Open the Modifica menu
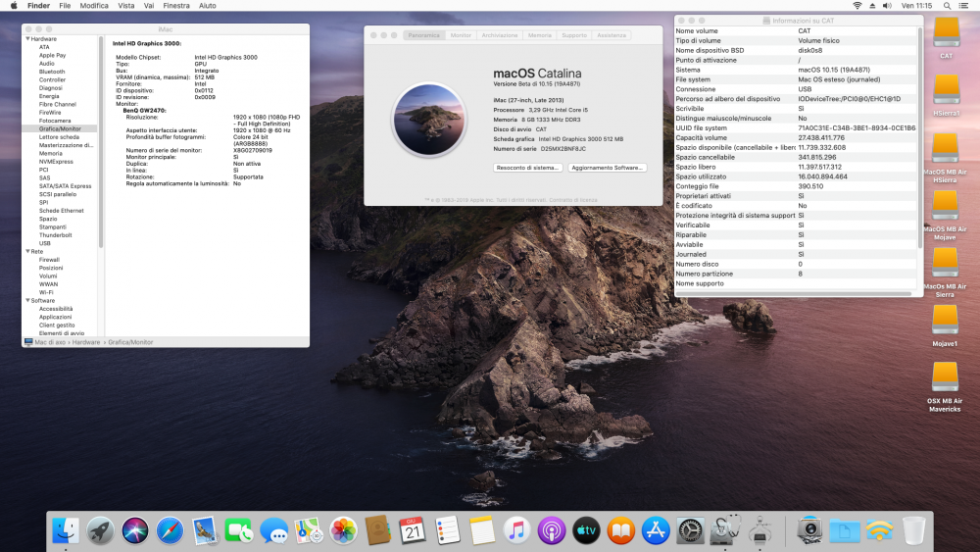The width and height of the screenshot is (980, 552). [x=94, y=6]
